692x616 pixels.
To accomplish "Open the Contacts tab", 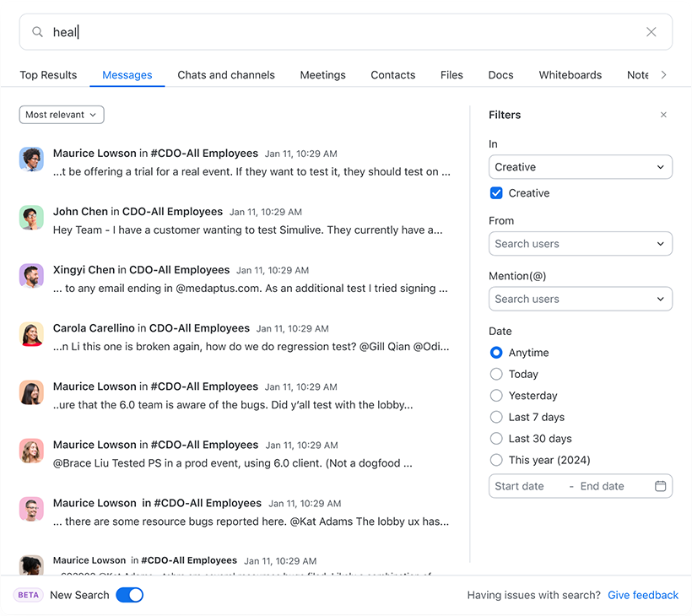I will (392, 75).
